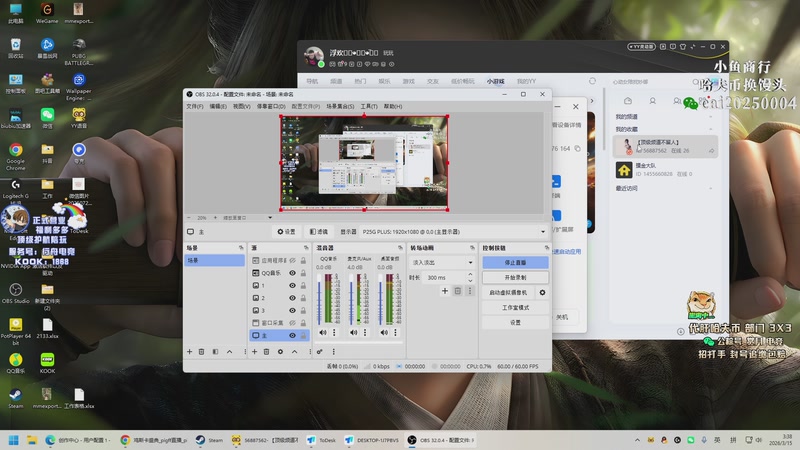
Task: Expand the 淡入淡出 transition dropdown
Action: tap(441, 262)
